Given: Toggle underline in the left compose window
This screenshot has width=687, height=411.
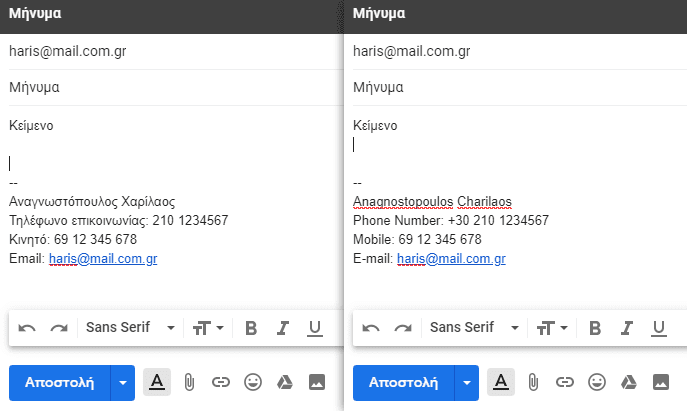Looking at the screenshot, I should (x=315, y=328).
